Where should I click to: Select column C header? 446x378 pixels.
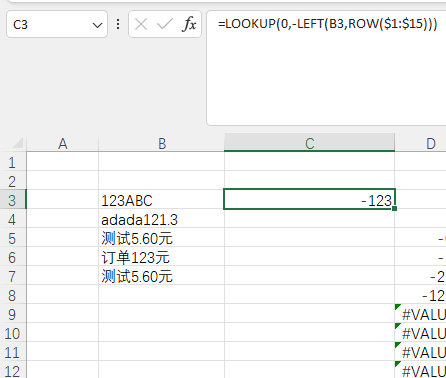pyautogui.click(x=310, y=143)
